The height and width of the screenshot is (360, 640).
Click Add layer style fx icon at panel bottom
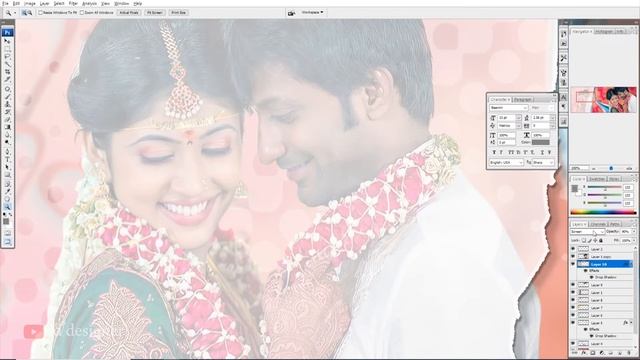click(x=584, y=353)
